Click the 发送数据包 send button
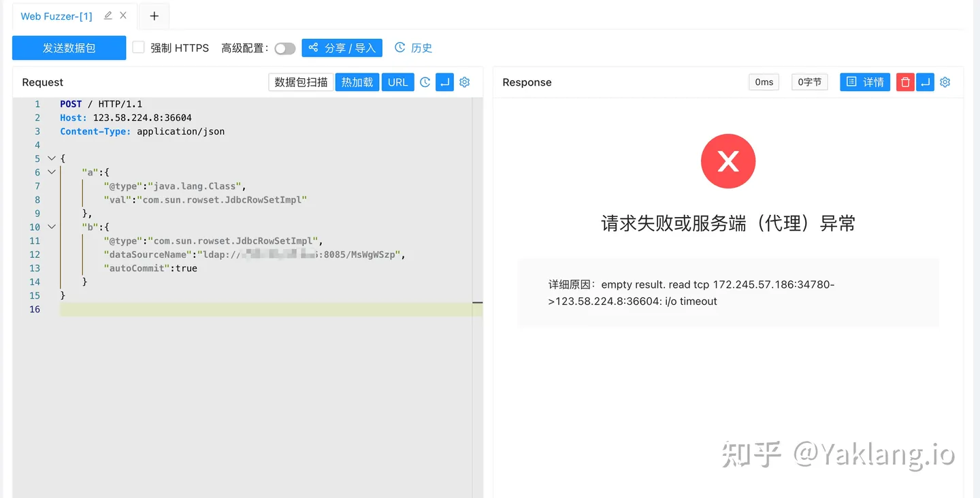Viewport: 980px width, 498px height. 69,48
